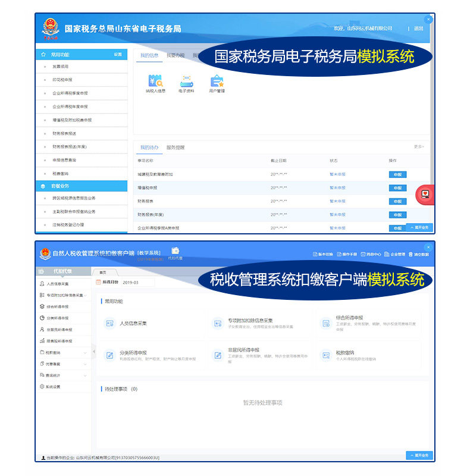470x476 pixels.
Task: Click 版本切换 in the client header
Action: click(x=322, y=255)
